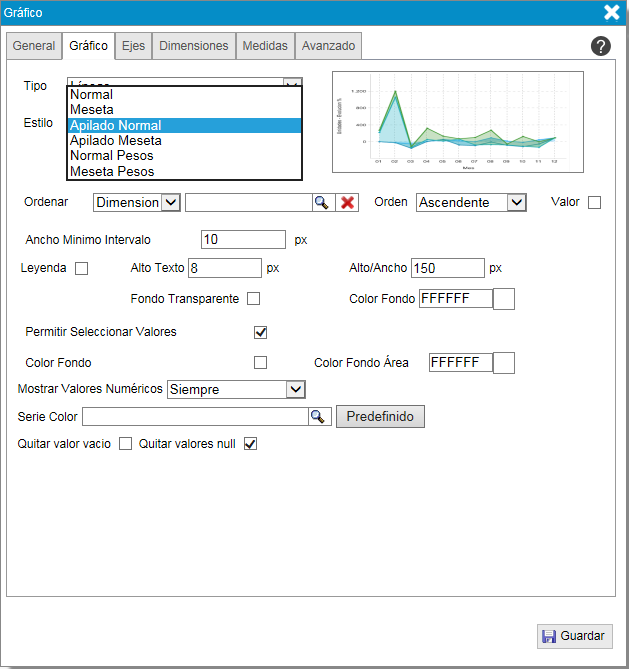Switch to the Ejes tab
This screenshot has height=669, width=629.
tap(132, 46)
